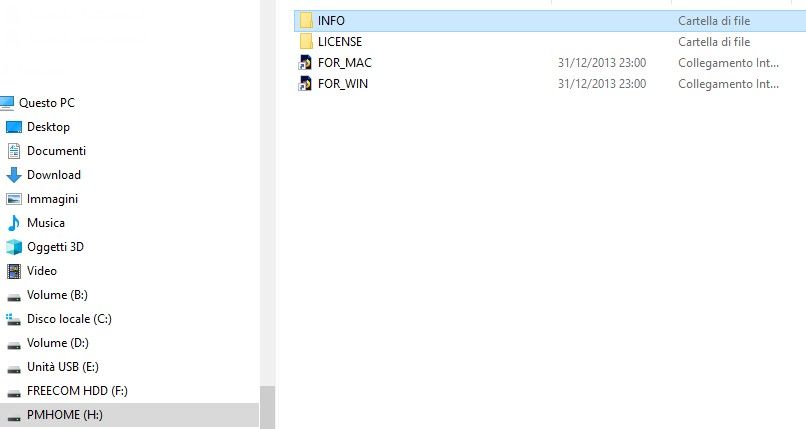The image size is (806, 429).
Task: Open the INFO folder icon
Action: click(306, 21)
